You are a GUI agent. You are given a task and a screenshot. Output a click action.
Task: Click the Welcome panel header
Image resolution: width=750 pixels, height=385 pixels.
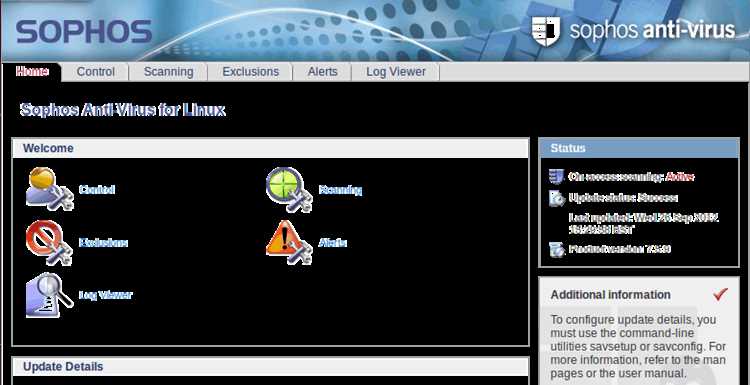[271, 148]
